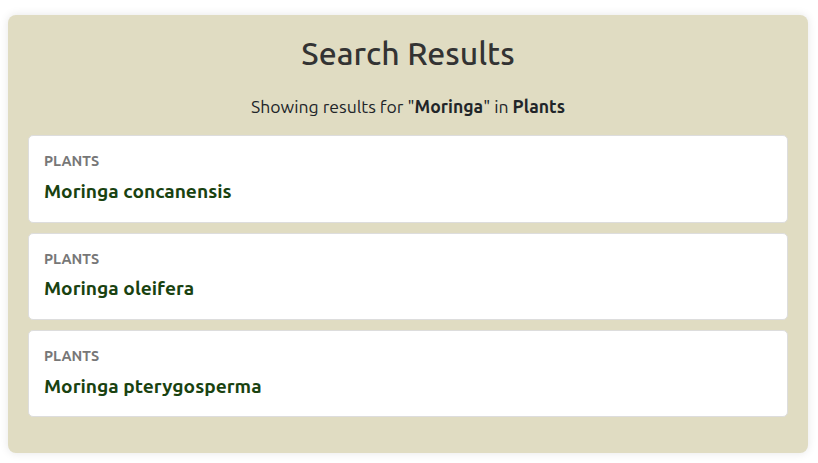Click the beige panel background below results
The width and height of the screenshot is (818, 463).
click(408, 435)
